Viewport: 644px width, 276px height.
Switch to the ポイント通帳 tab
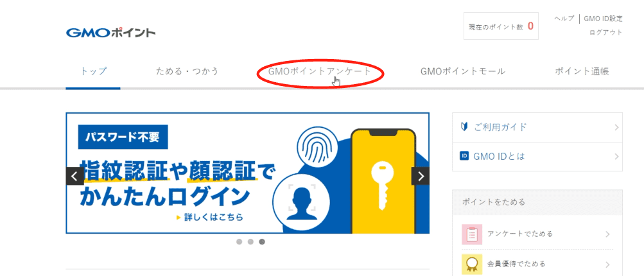click(x=582, y=71)
